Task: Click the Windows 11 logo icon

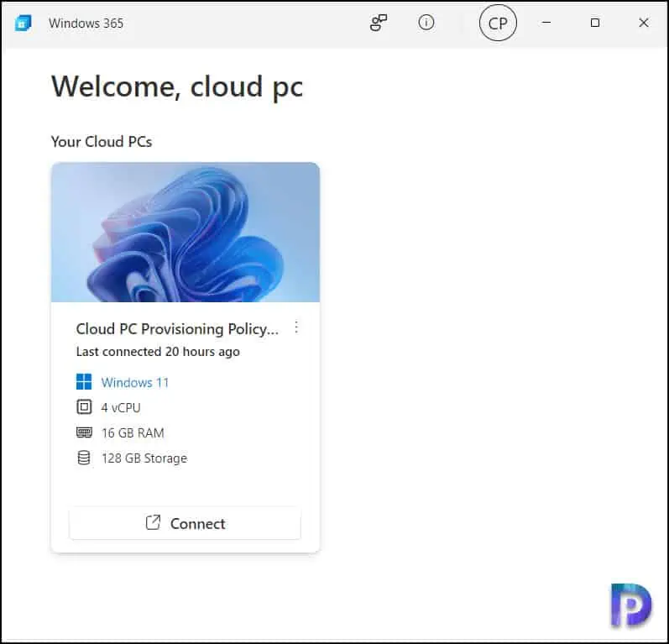Action: click(84, 382)
